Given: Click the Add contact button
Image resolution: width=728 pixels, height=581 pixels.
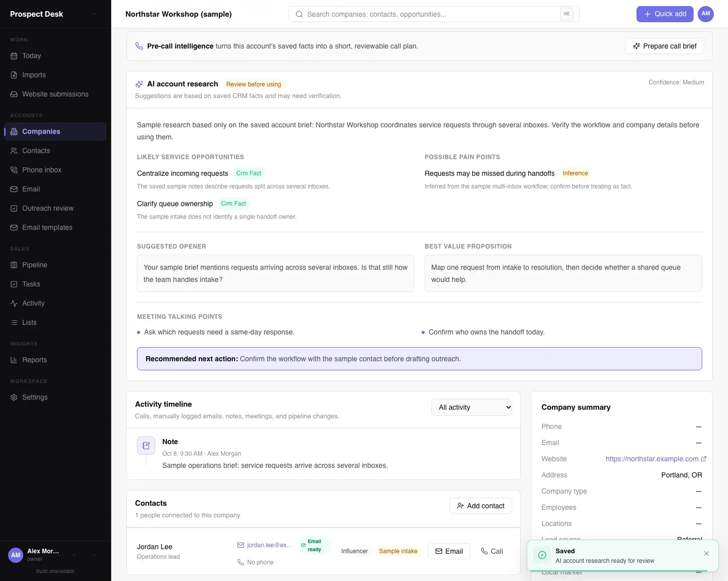Looking at the screenshot, I should (481, 506).
